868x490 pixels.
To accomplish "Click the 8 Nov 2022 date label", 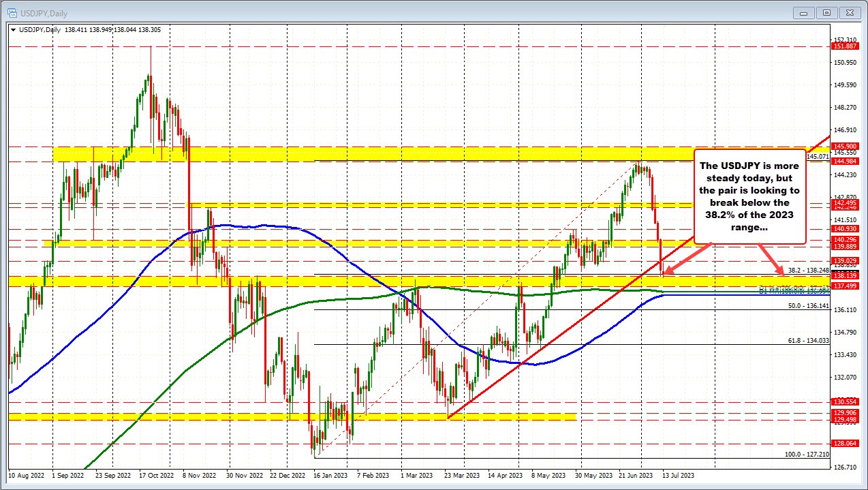I will [x=200, y=476].
